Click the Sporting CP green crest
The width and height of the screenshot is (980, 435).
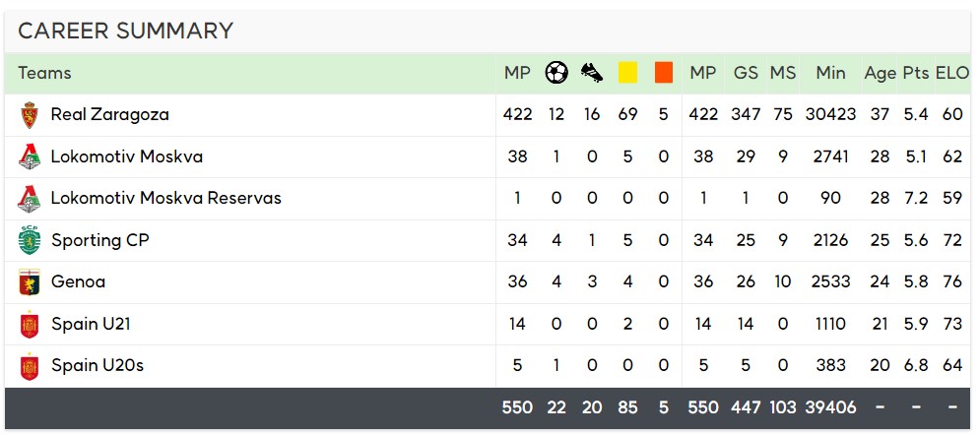(30, 240)
